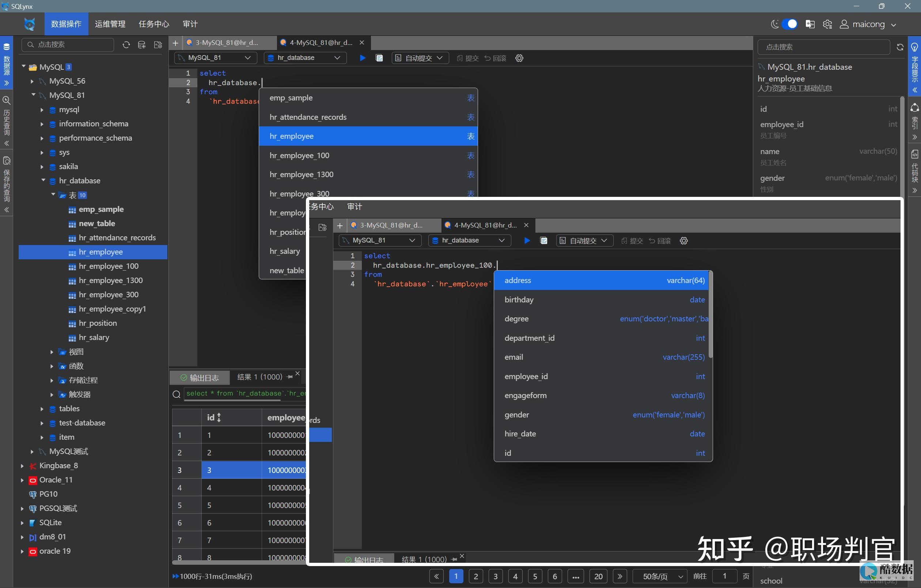Click the data source tree search field
Image resolution: width=921 pixels, height=588 pixels.
point(68,45)
